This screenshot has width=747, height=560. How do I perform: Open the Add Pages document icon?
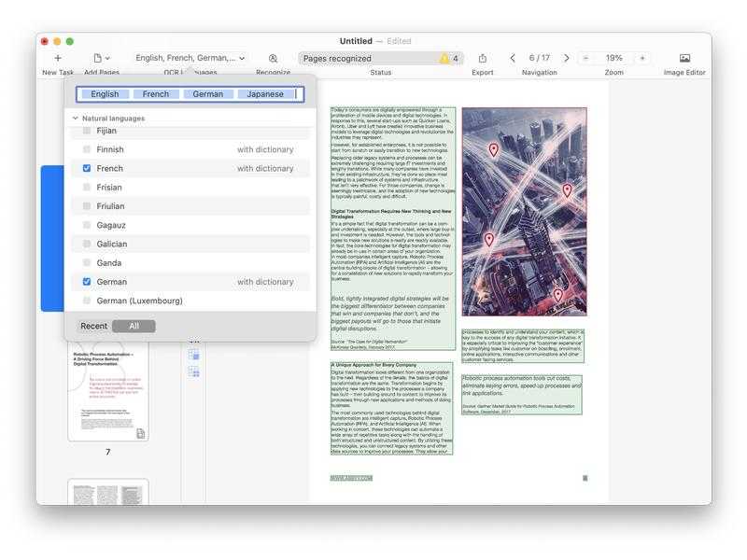[x=98, y=58]
